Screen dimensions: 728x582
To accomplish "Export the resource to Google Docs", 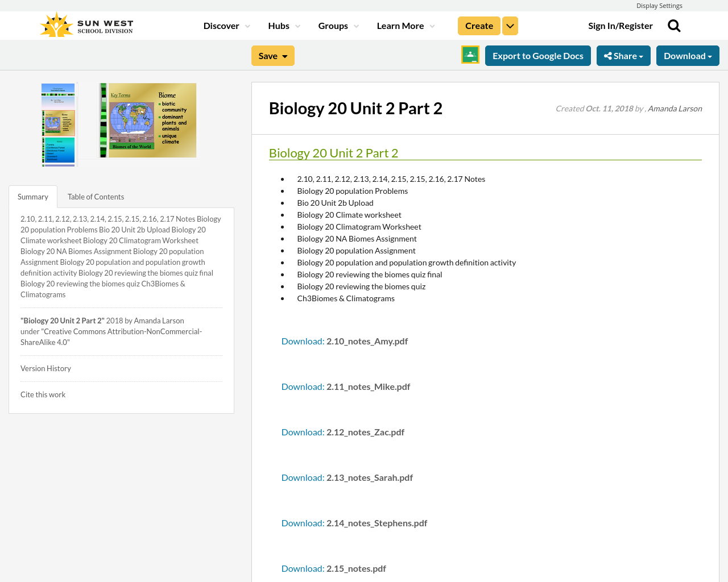I will pos(537,55).
